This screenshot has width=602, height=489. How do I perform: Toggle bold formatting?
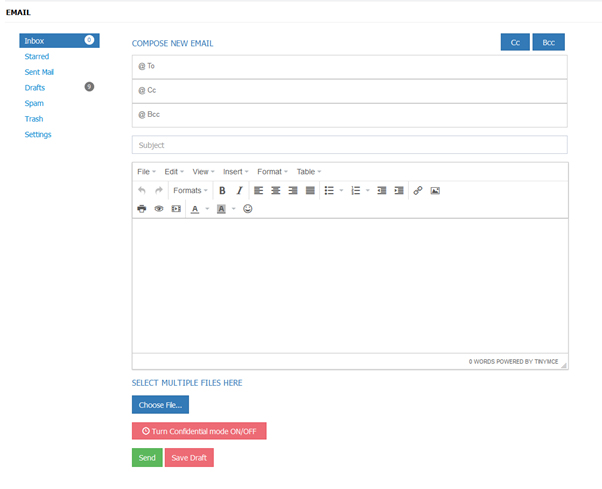(x=222, y=190)
